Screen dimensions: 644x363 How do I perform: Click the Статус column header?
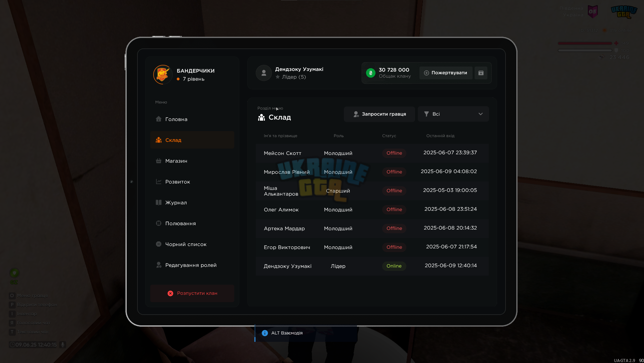pos(389,136)
